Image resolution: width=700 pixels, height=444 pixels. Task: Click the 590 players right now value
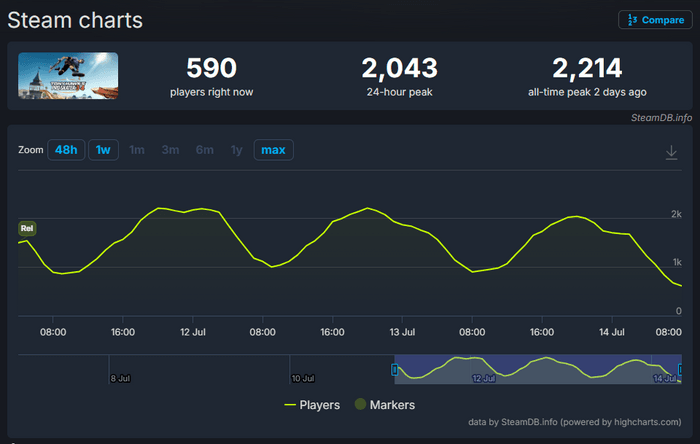[211, 68]
